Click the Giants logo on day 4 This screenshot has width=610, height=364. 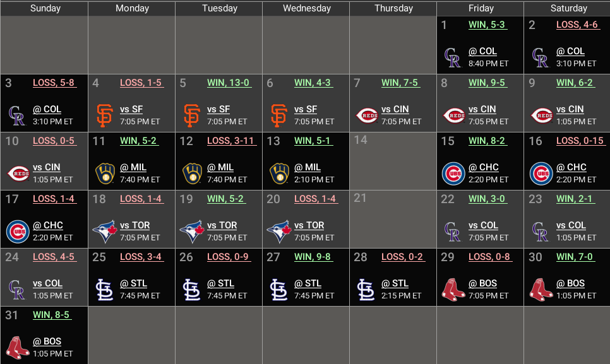tap(104, 115)
